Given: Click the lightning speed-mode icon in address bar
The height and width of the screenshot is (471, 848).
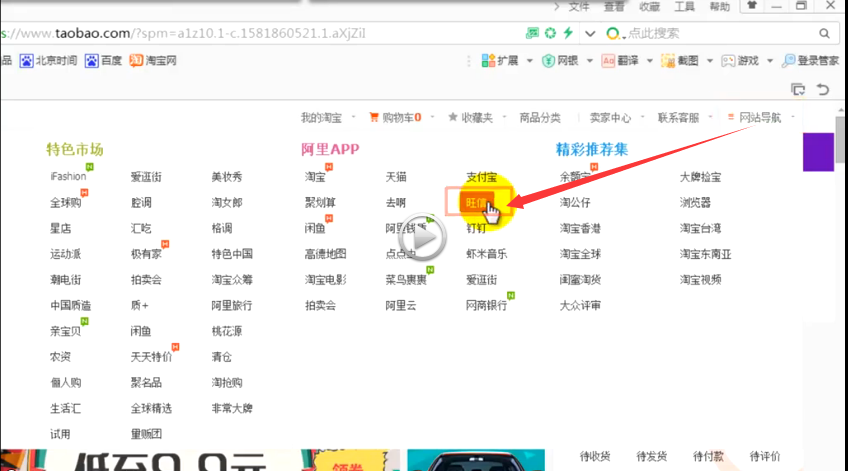Looking at the screenshot, I should pyautogui.click(x=568, y=33).
